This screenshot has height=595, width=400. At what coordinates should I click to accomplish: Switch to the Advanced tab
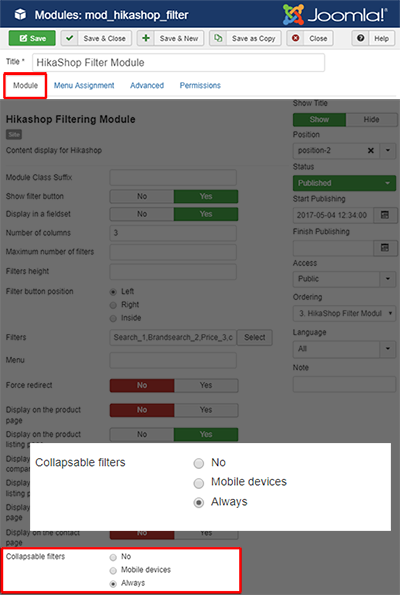click(x=147, y=85)
